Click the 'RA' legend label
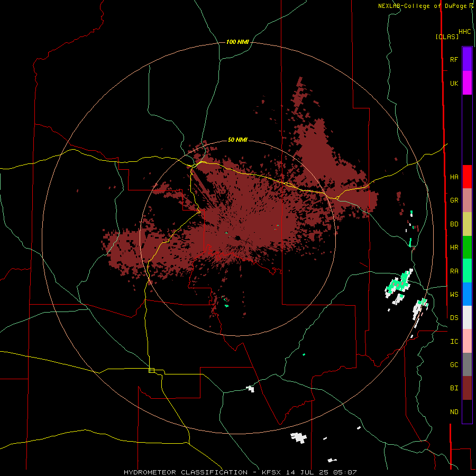The width and height of the screenshot is (476, 476). point(454,271)
